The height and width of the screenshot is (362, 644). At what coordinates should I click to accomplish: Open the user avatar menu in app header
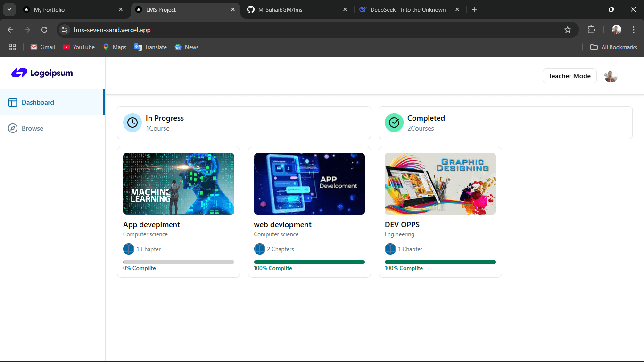611,76
